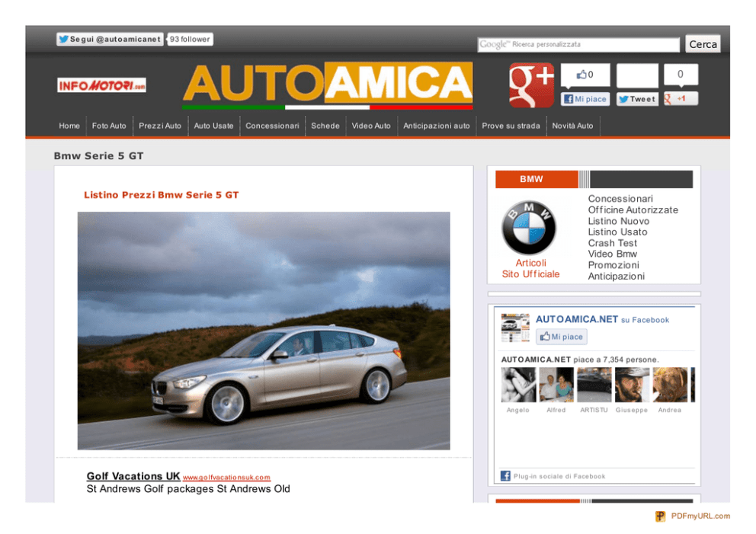Click the Facebook Mi piace header button
756x534 pixels.
coord(585,99)
